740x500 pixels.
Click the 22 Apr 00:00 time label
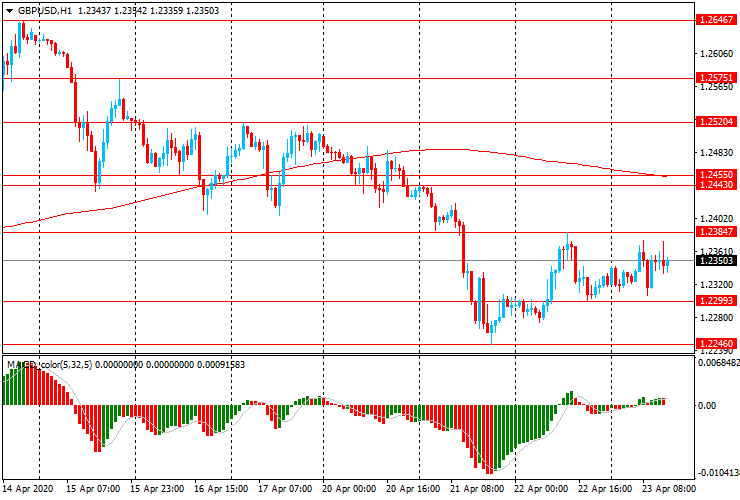click(x=541, y=489)
